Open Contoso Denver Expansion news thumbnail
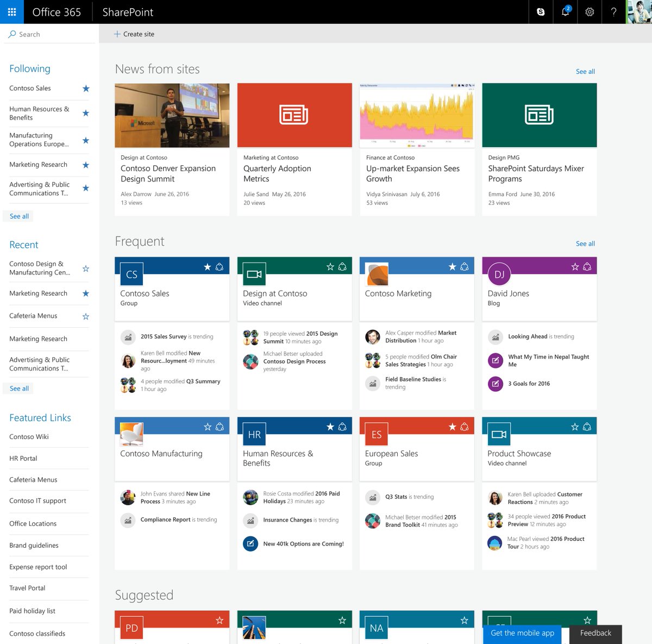This screenshot has width=652, height=644. [x=172, y=115]
